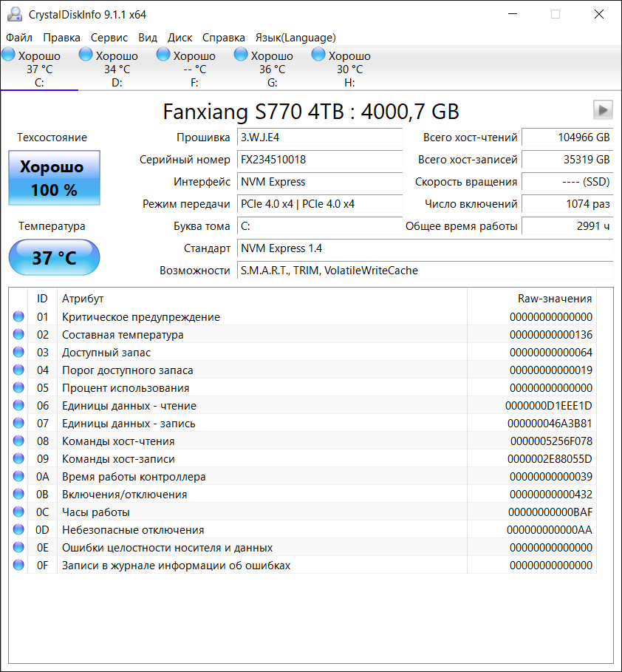The height and width of the screenshot is (672, 622).
Task: Click power on count value 1074 раз
Action: 567,204
